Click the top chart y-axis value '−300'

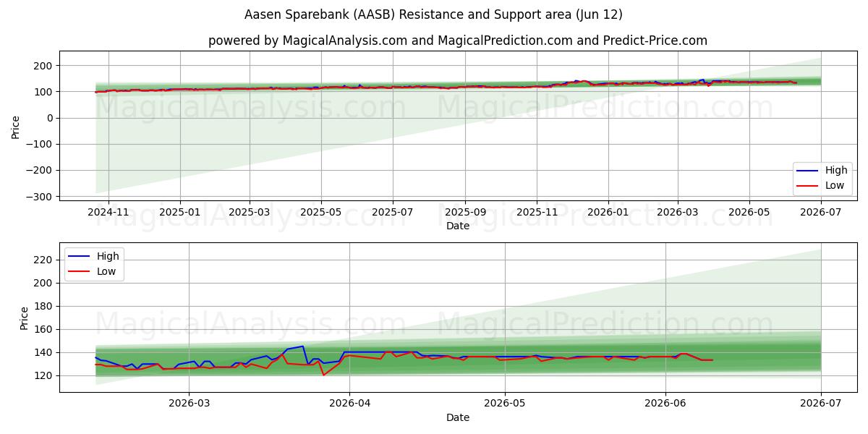pyautogui.click(x=41, y=197)
